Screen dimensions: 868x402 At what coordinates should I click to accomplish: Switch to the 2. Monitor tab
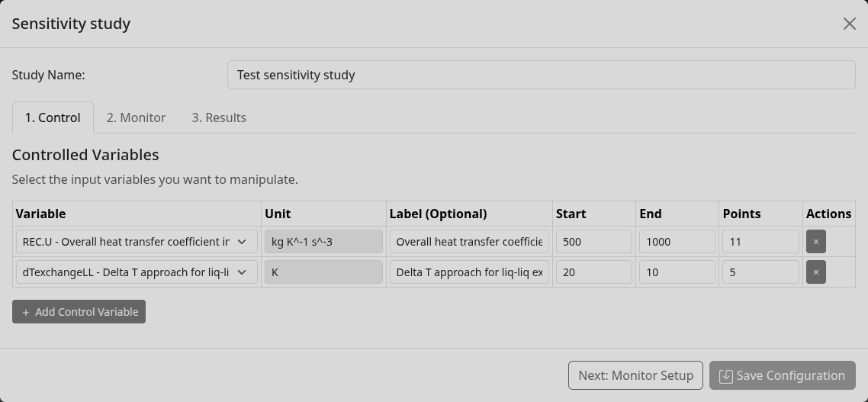coord(136,117)
